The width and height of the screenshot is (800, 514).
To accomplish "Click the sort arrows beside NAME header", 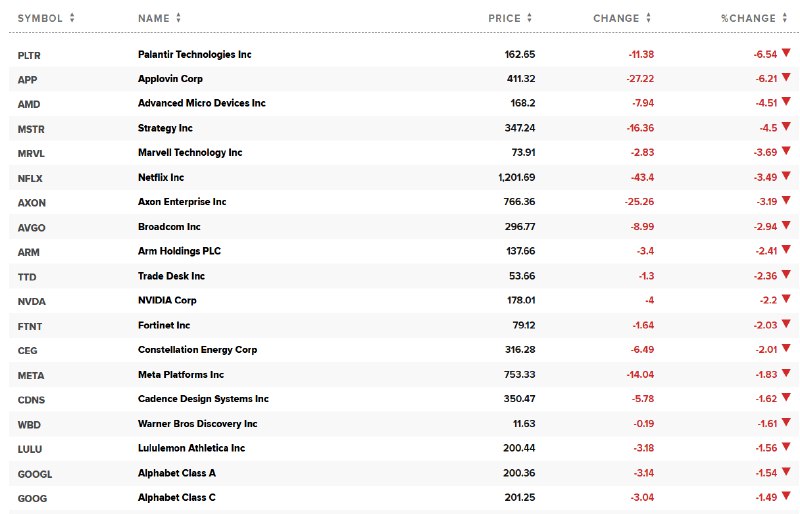I will [x=178, y=18].
